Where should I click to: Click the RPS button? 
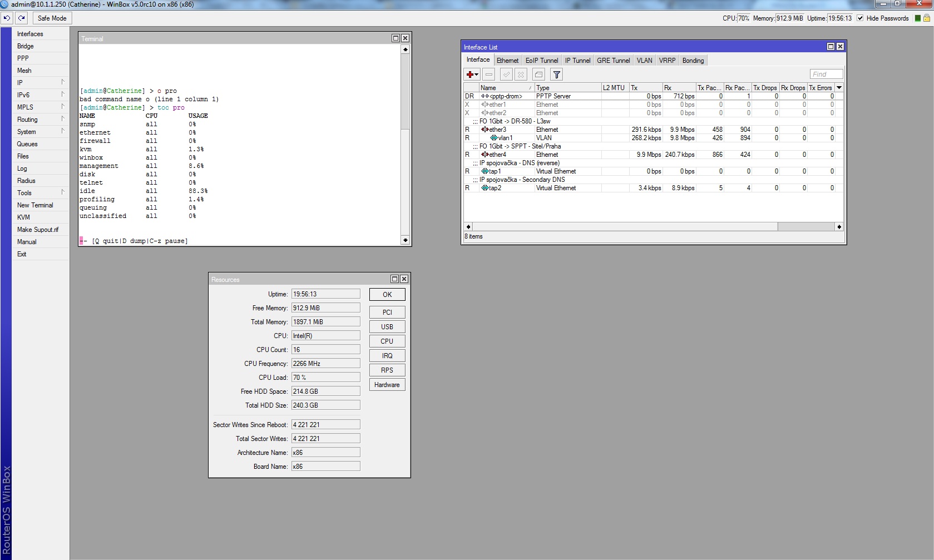click(x=387, y=370)
